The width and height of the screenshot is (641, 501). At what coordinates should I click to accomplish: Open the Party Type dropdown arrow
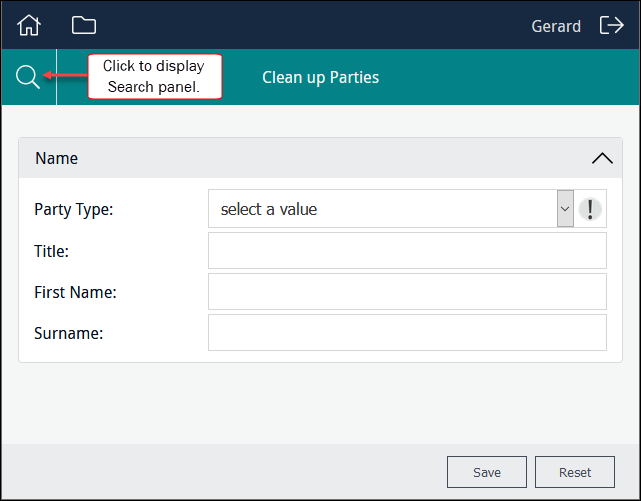[565, 209]
